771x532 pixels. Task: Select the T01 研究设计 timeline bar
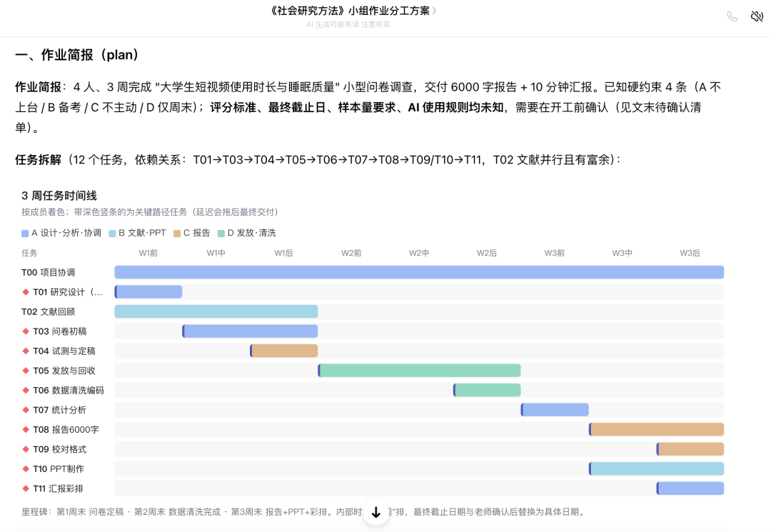click(148, 292)
